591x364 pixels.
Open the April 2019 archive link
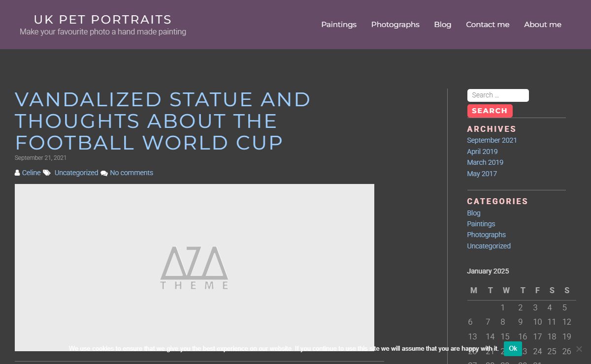(482, 152)
